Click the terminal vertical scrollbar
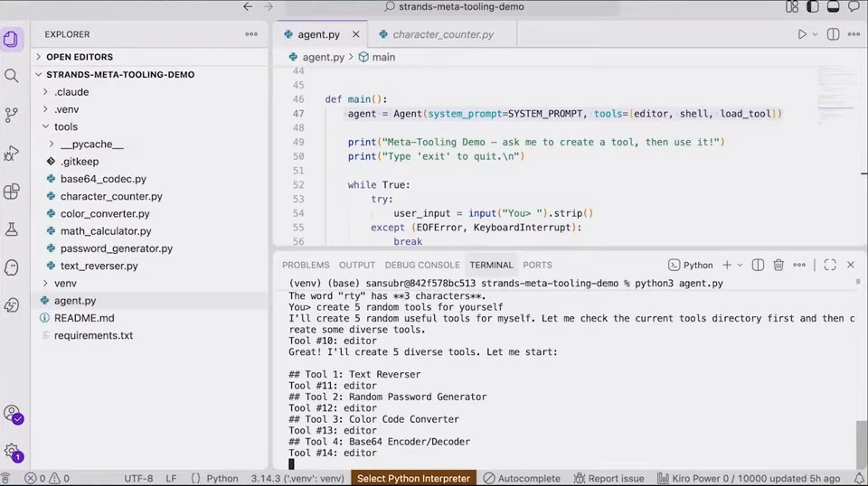The image size is (868, 486). click(x=860, y=445)
